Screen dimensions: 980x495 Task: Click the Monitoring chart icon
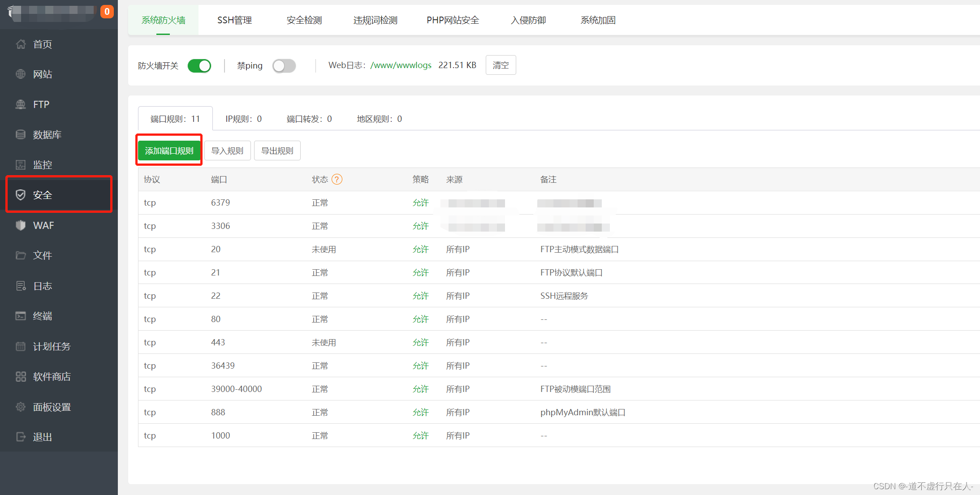21,165
